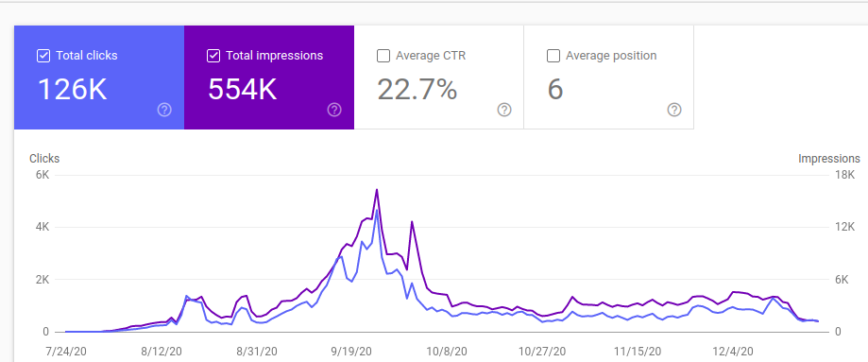Click the 10/27/20 date label
The width and height of the screenshot is (868, 362).
[542, 352]
